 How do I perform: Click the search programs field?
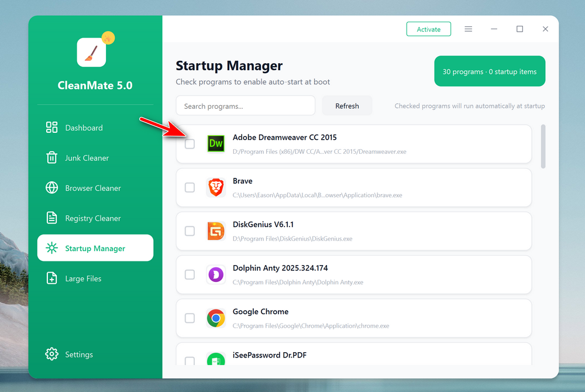pos(245,105)
